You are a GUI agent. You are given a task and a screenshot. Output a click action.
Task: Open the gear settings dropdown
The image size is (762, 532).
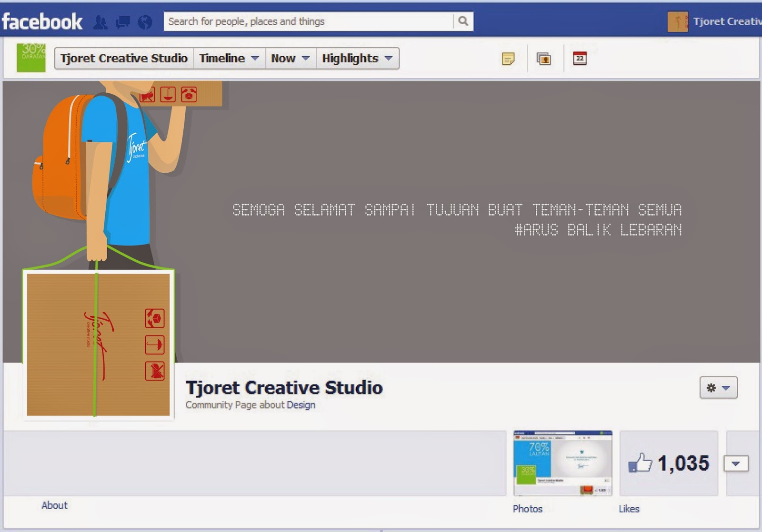coord(718,387)
